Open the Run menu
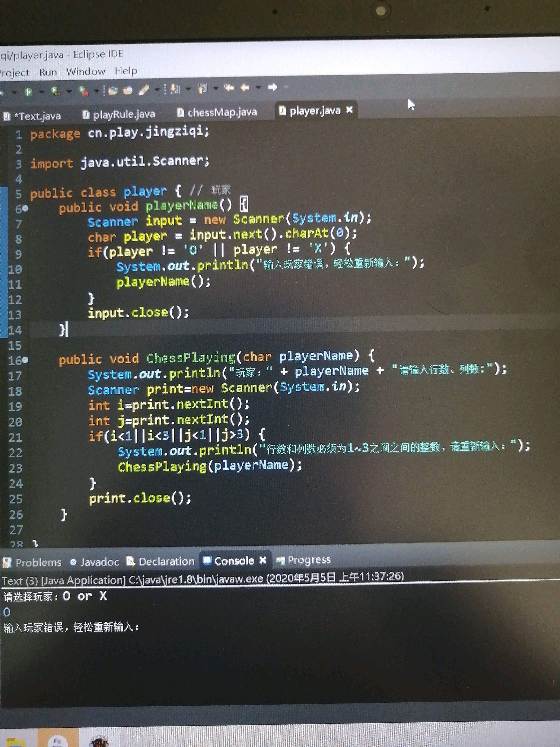This screenshot has height=747, width=560. coord(48,72)
